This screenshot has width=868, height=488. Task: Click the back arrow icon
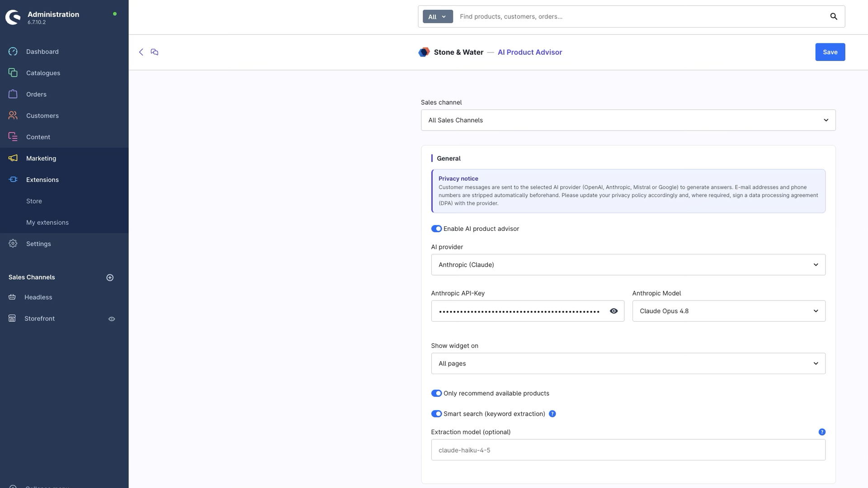(141, 52)
